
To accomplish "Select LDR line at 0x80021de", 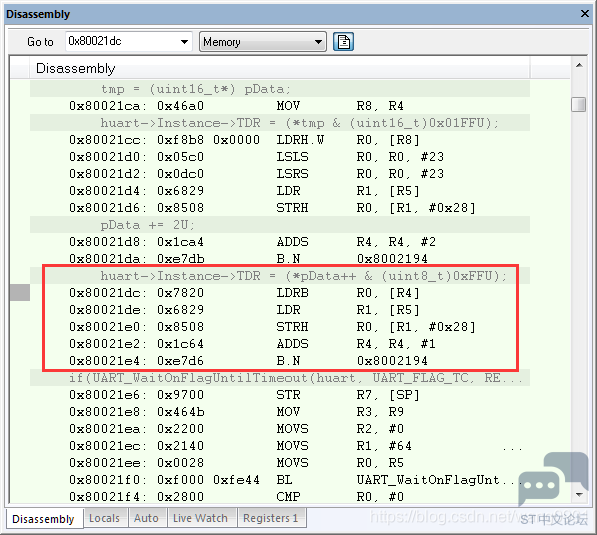I will pyautogui.click(x=280, y=310).
